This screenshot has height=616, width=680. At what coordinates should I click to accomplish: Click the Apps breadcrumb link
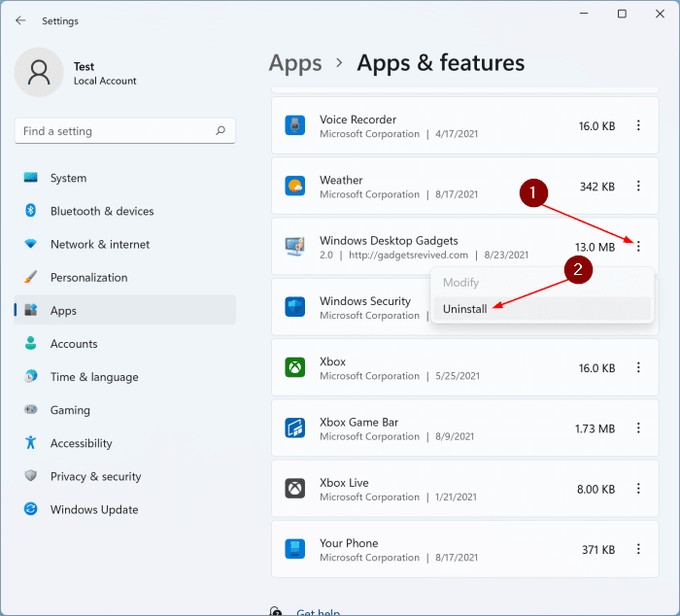pyautogui.click(x=295, y=63)
